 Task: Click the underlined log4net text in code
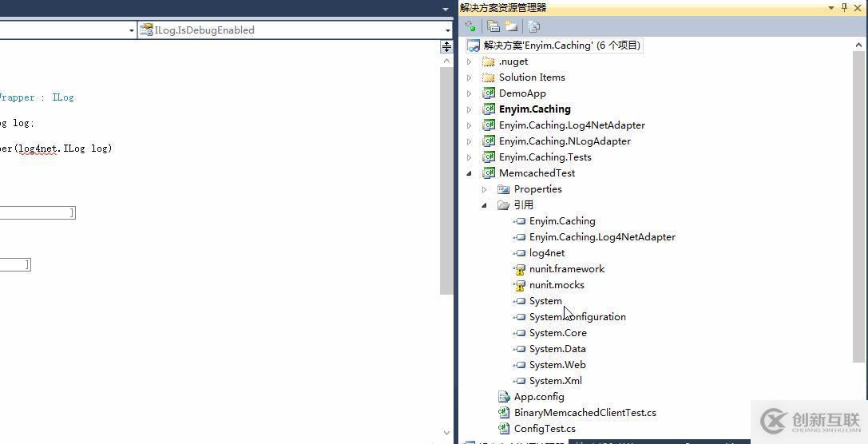[x=38, y=149]
